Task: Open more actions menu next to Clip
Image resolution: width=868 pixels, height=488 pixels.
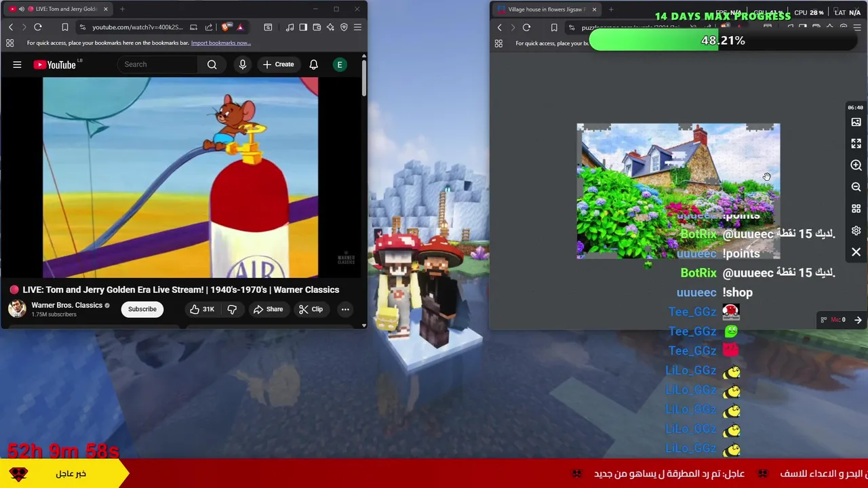Action: point(345,309)
